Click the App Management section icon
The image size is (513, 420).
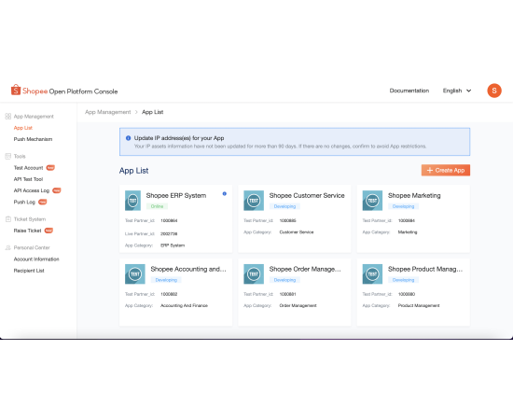click(x=8, y=117)
